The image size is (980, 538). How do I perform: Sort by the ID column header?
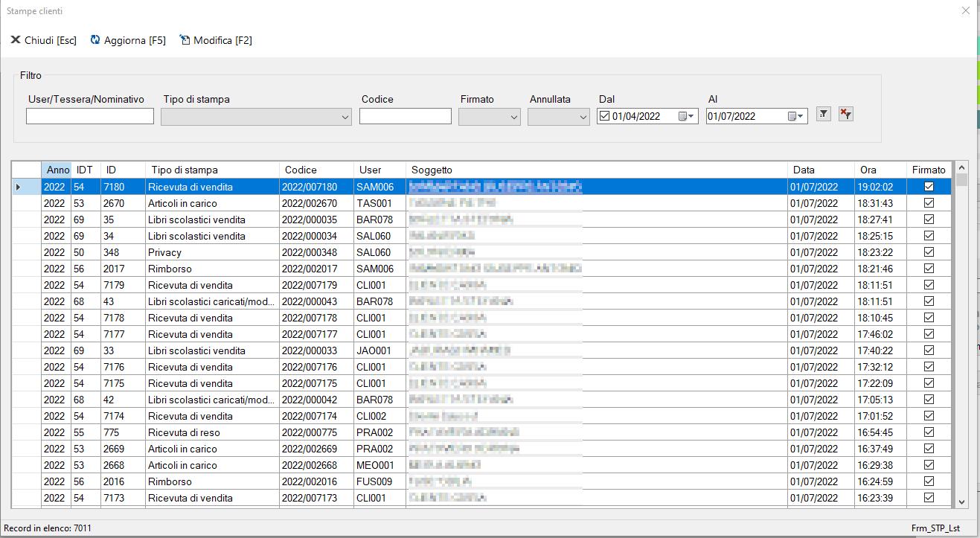[x=123, y=170]
